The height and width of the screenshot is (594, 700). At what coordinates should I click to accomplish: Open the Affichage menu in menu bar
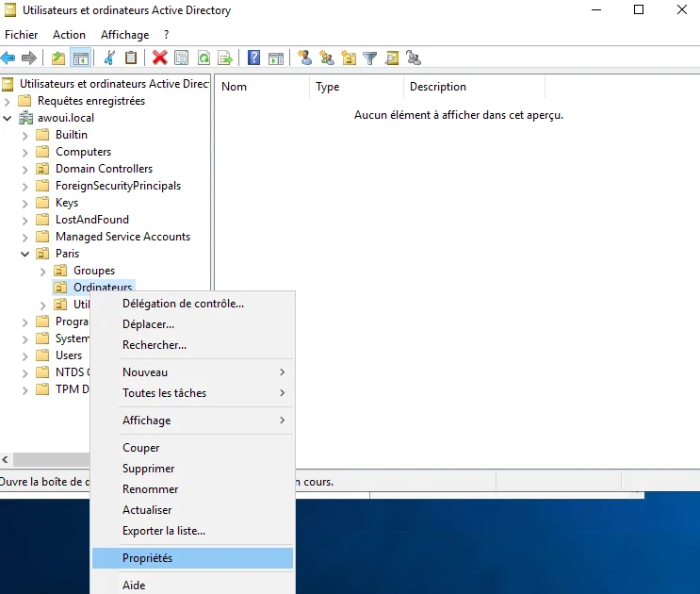point(125,35)
